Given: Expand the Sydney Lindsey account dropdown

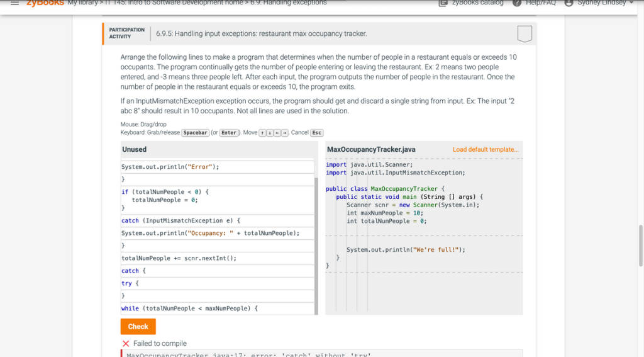Looking at the screenshot, I should 631,3.
